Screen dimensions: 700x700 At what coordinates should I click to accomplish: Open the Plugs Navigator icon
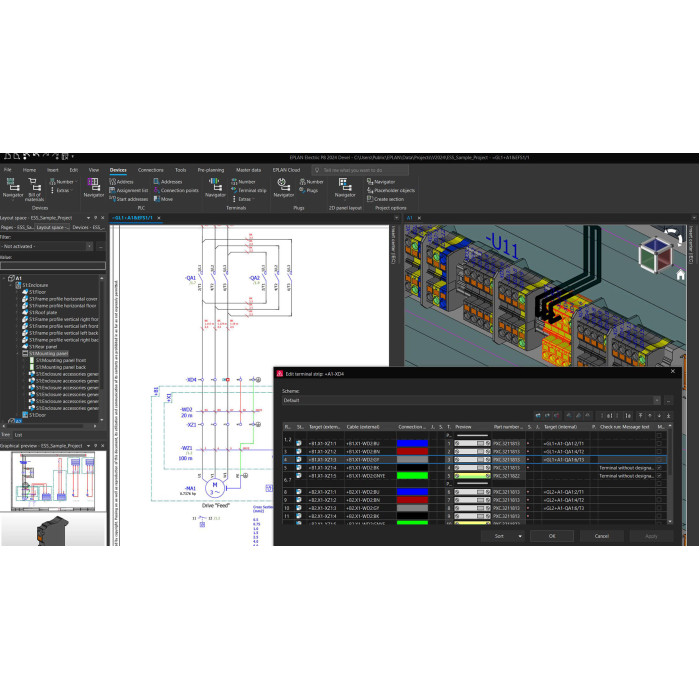click(283, 187)
